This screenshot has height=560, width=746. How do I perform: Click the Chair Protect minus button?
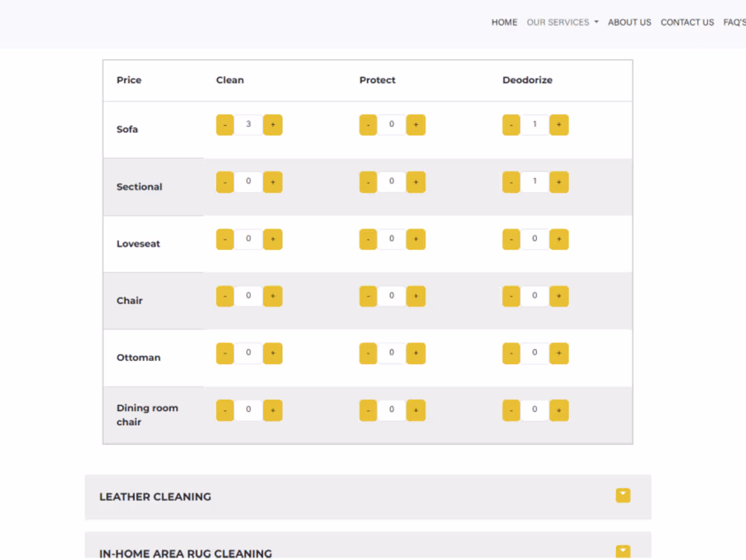[368, 296]
